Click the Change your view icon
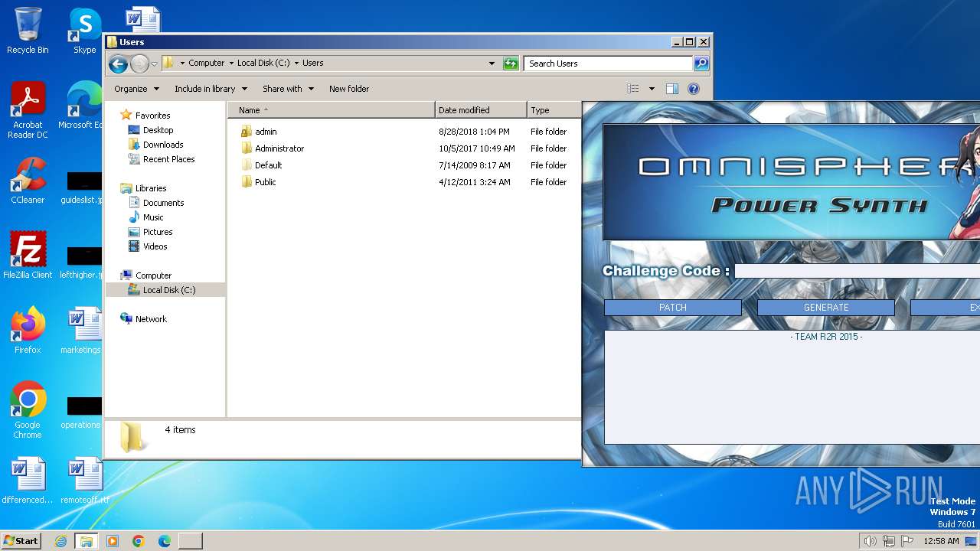 coord(632,89)
